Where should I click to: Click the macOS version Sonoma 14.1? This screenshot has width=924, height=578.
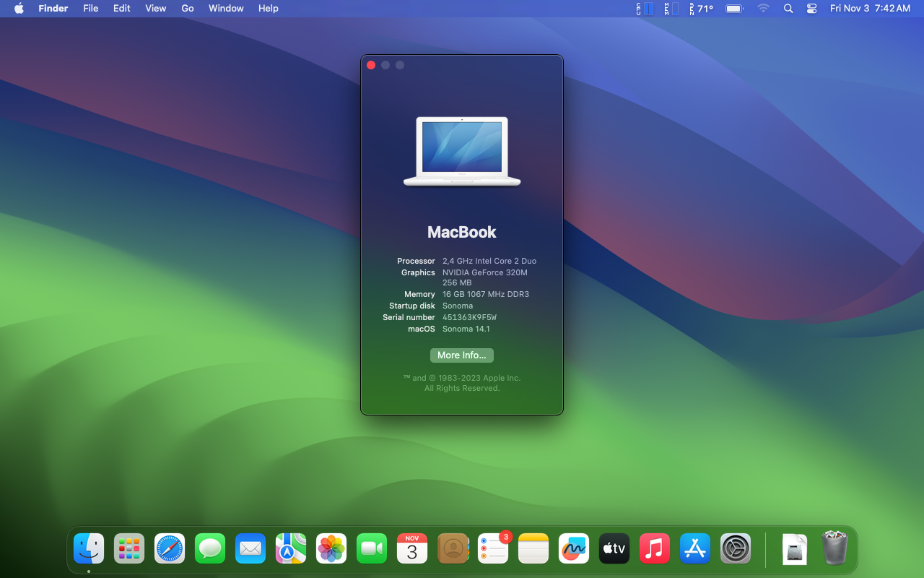pyautogui.click(x=466, y=329)
